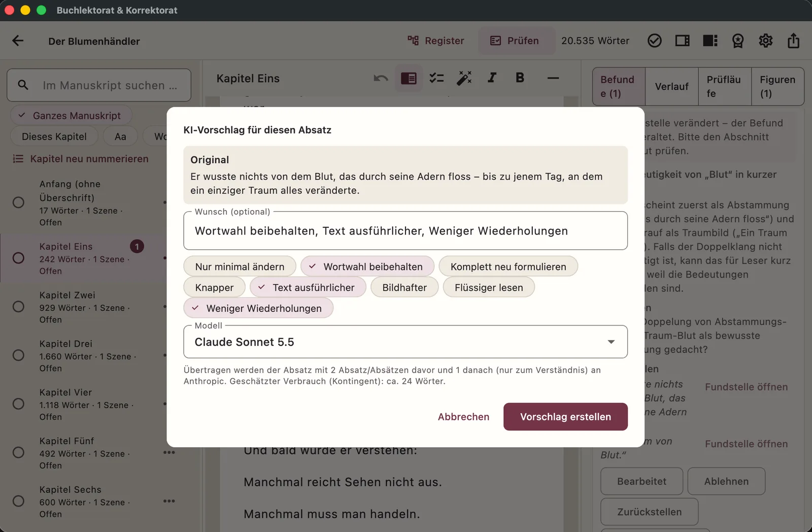Viewport: 812px width, 532px height.
Task: Enable the 'Knapper' chip
Action: point(214,287)
